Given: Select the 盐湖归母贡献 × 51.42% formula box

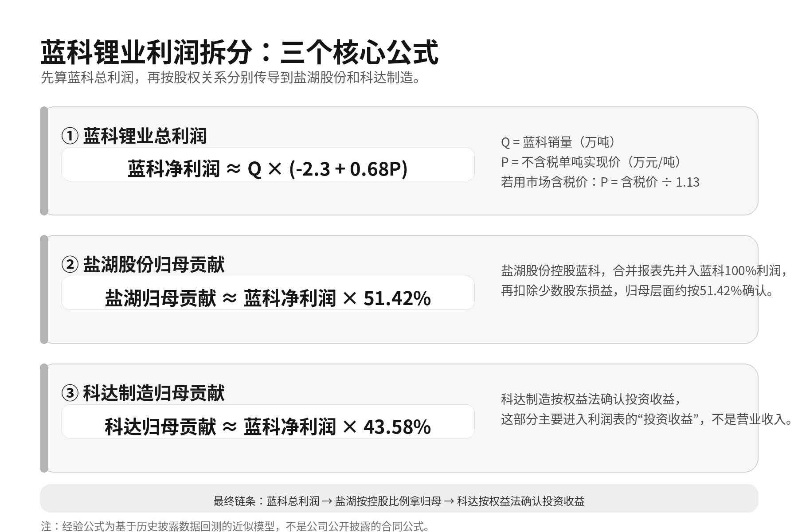Looking at the screenshot, I should (x=268, y=293).
